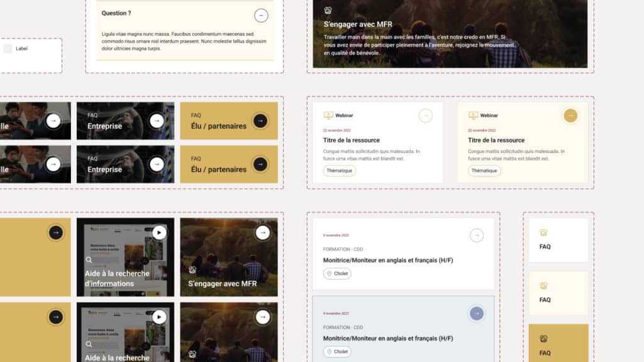Click FAQ icon on cream small card

(543, 286)
